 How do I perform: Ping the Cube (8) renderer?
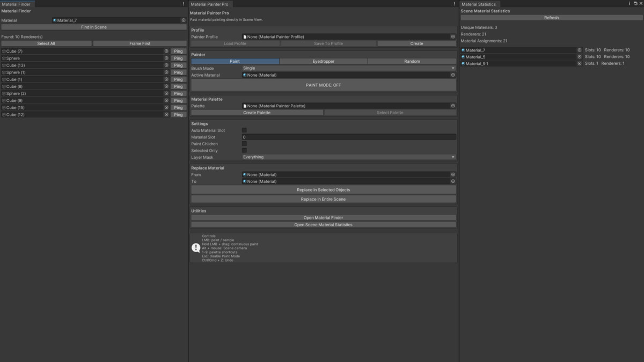pyautogui.click(x=179, y=86)
